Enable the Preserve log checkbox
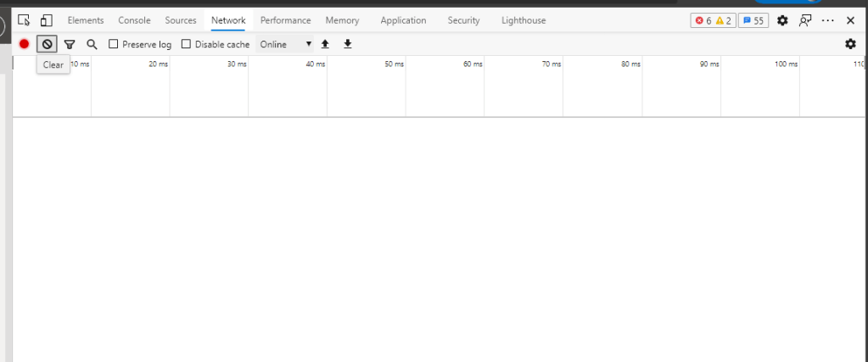Viewport: 868px width, 362px height. pyautogui.click(x=114, y=44)
